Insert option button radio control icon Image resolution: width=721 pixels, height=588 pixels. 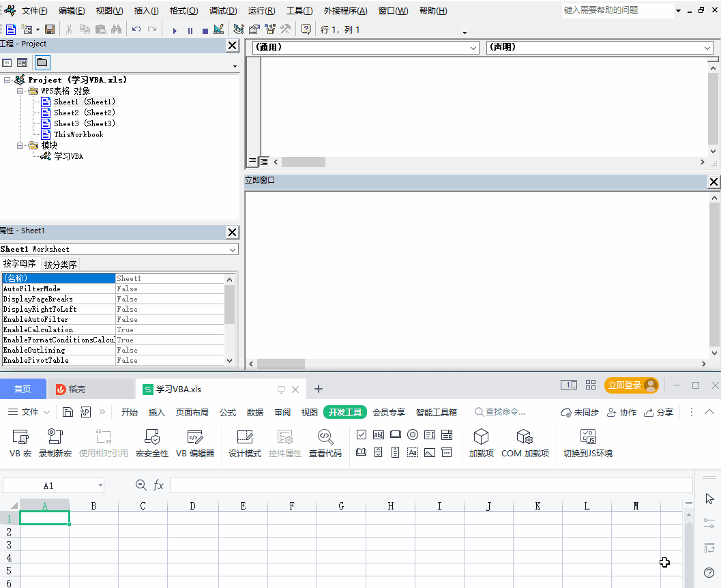pos(413,435)
